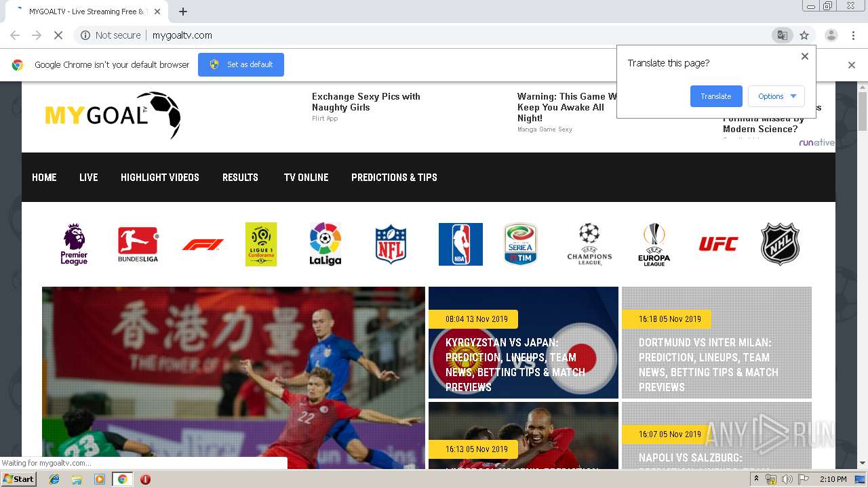The width and height of the screenshot is (868, 488).
Task: Select the Formula 1 logo
Action: click(203, 245)
